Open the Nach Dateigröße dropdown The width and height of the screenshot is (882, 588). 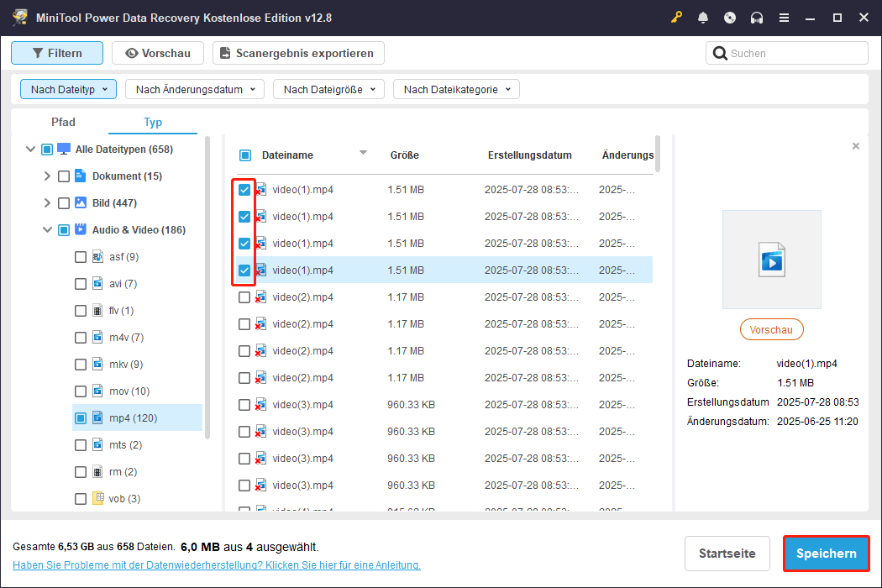(x=328, y=90)
